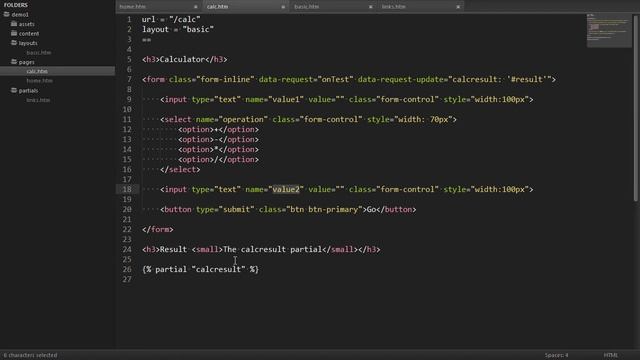The height and width of the screenshot is (360, 640).
Task: Open the HTML syntax selector in status bar
Action: point(611,355)
